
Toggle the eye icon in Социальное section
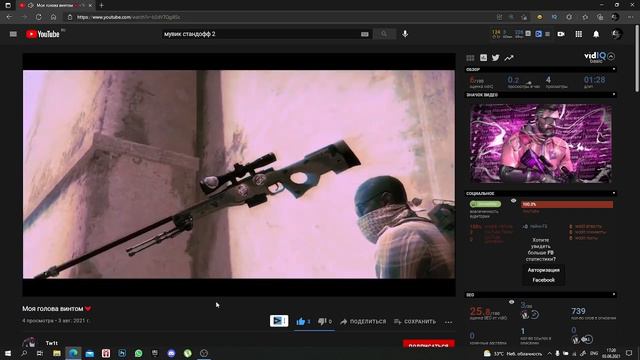(x=513, y=201)
